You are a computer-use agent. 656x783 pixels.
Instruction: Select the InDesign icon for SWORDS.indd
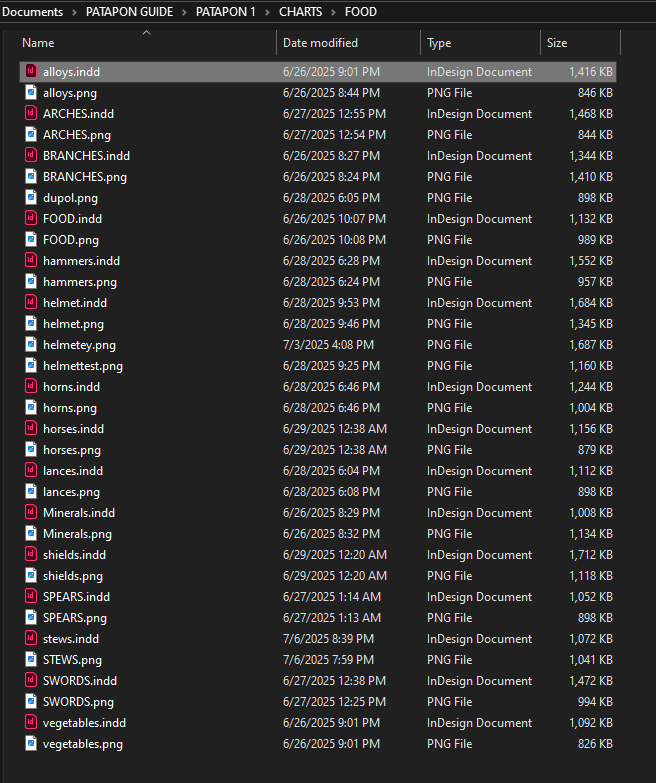tap(31, 681)
